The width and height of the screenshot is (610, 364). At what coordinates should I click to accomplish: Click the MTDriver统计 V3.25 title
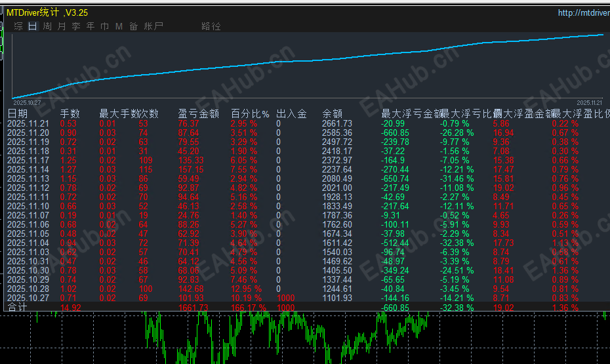tap(47, 12)
